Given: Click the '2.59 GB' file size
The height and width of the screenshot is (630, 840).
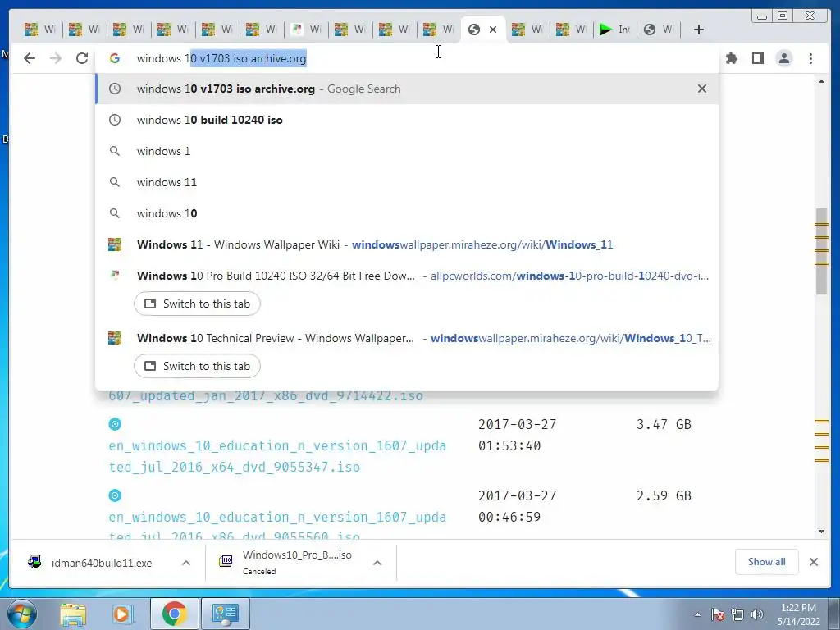Looking at the screenshot, I should (x=664, y=495).
